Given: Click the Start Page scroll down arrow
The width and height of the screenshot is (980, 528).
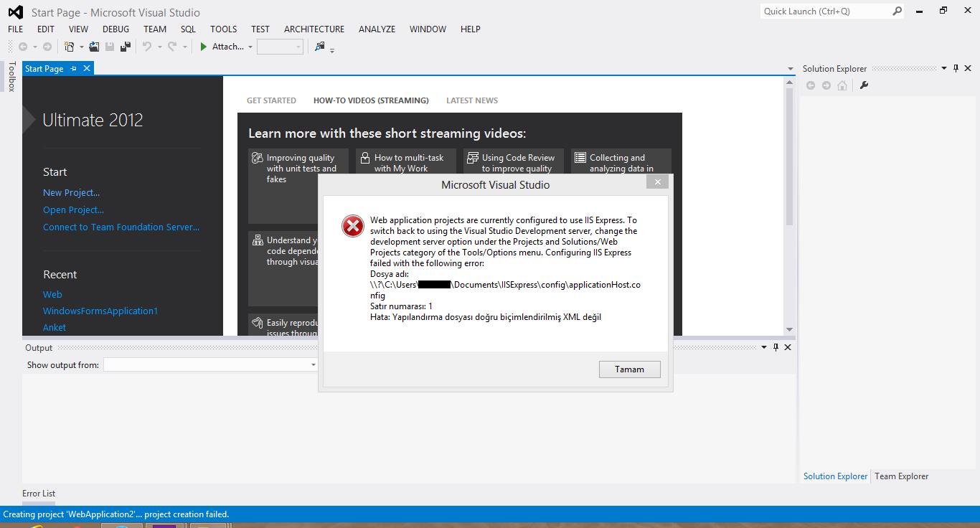Looking at the screenshot, I should point(789,330).
